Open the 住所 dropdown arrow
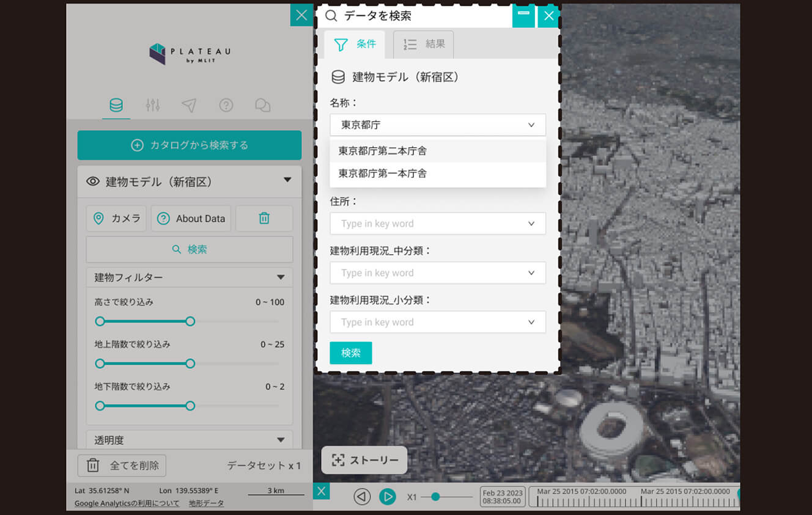 (x=531, y=224)
